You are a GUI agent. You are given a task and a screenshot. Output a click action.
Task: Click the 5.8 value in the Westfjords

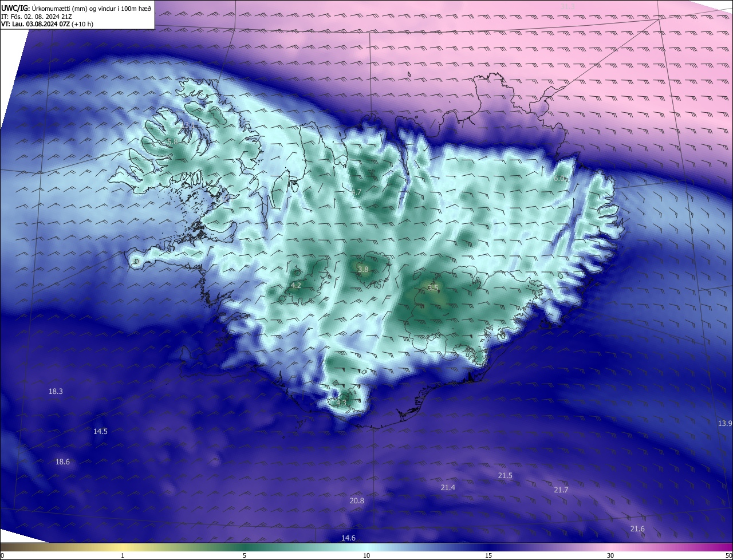[x=171, y=141]
